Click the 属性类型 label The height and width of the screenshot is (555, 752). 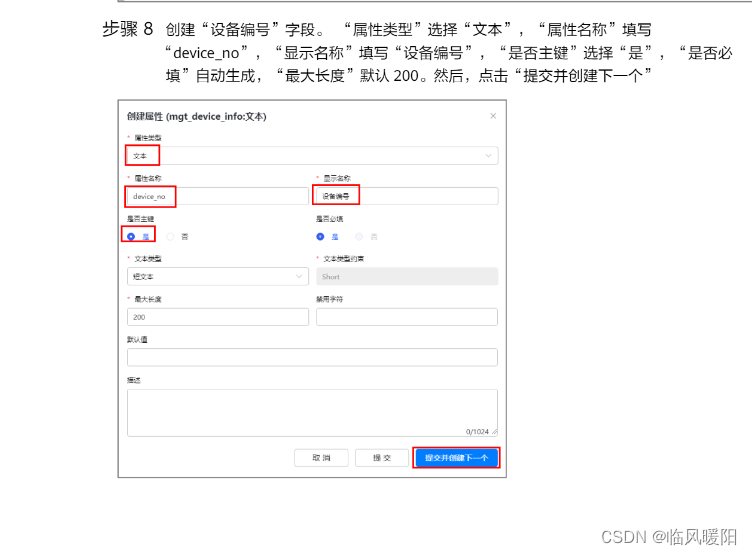(x=148, y=138)
